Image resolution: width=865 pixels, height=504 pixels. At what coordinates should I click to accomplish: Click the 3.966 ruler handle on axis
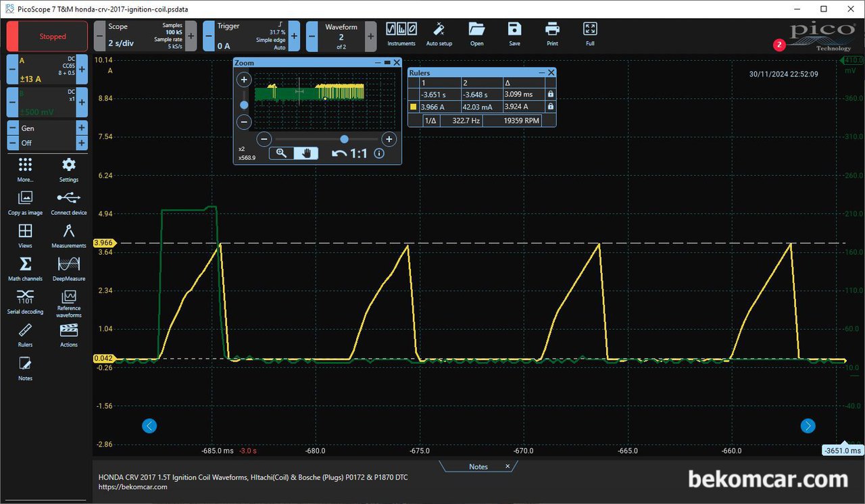(x=104, y=243)
